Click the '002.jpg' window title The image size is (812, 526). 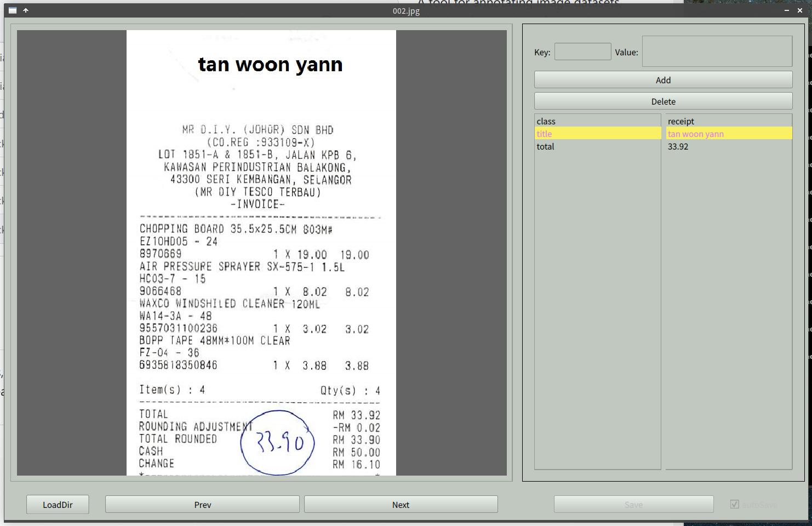pyautogui.click(x=406, y=10)
